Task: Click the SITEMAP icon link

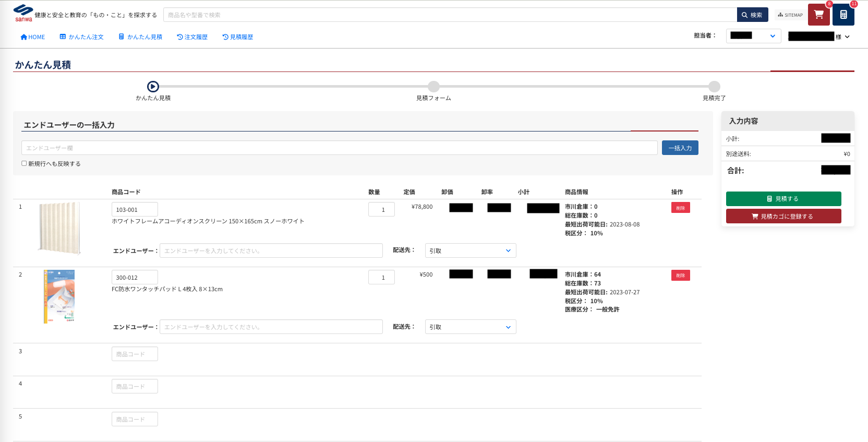Action: pos(790,15)
